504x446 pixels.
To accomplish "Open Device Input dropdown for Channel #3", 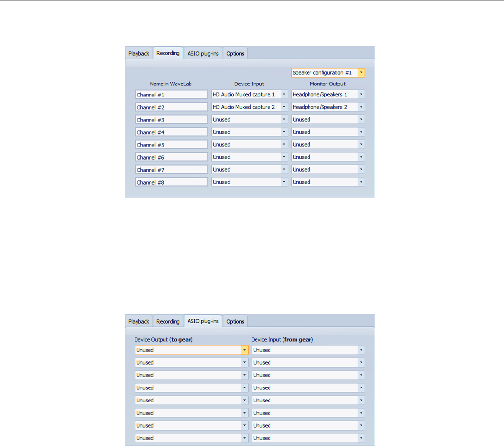I will click(x=249, y=119).
